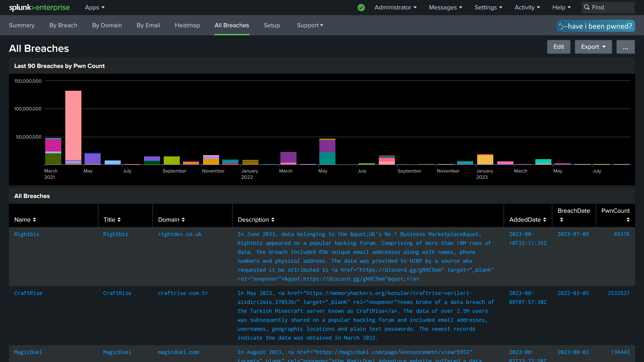Toggle sort order on Description column
This screenshot has width=644, height=362.
(273, 220)
